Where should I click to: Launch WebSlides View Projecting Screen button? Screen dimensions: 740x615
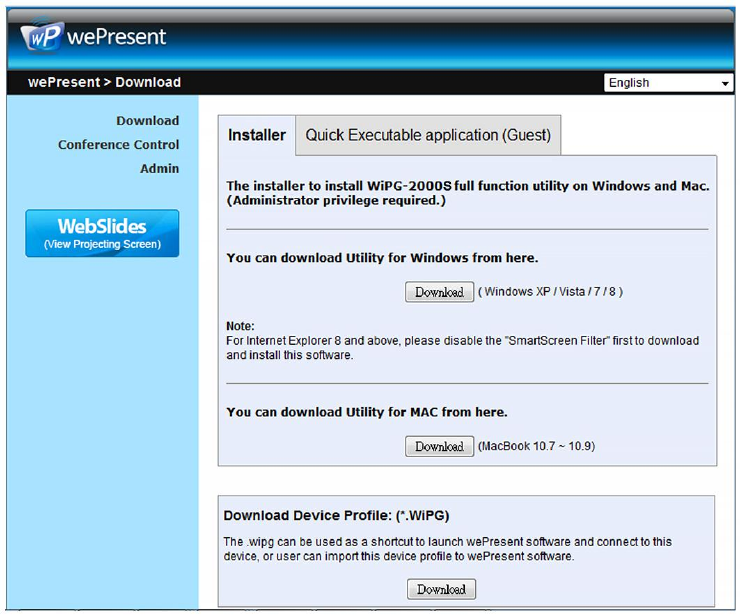click(102, 234)
